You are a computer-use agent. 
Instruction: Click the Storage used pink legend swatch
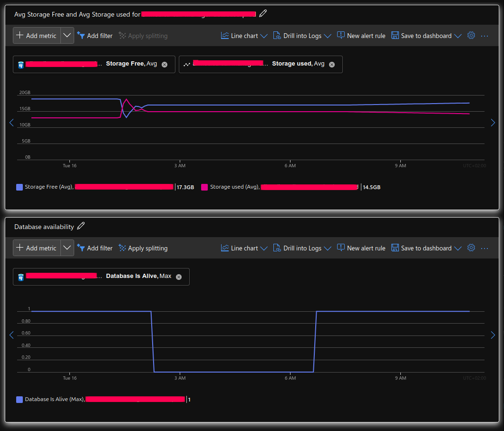204,187
